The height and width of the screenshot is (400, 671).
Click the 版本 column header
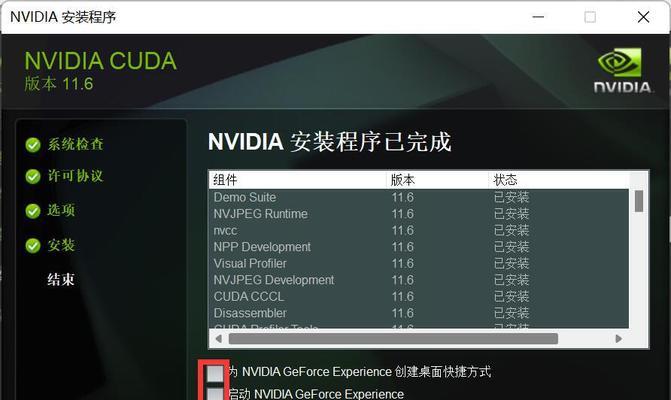(438, 180)
